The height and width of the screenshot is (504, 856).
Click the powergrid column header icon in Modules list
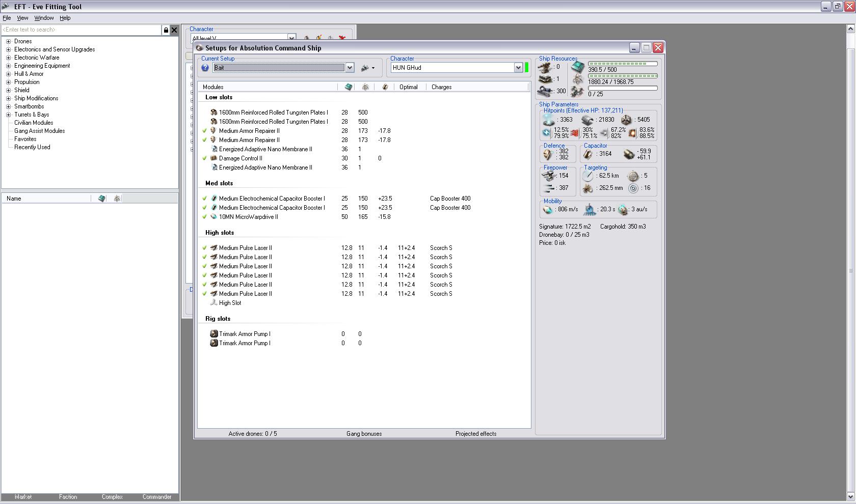[x=365, y=87]
